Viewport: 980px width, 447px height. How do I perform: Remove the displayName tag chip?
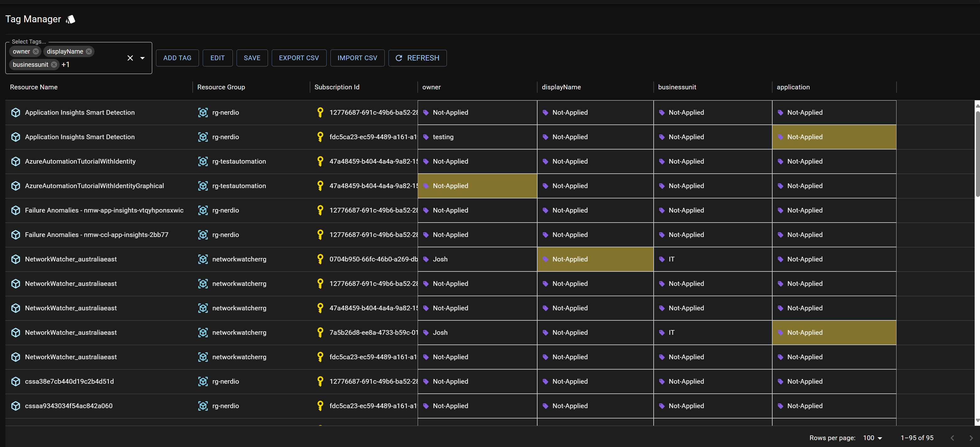88,51
